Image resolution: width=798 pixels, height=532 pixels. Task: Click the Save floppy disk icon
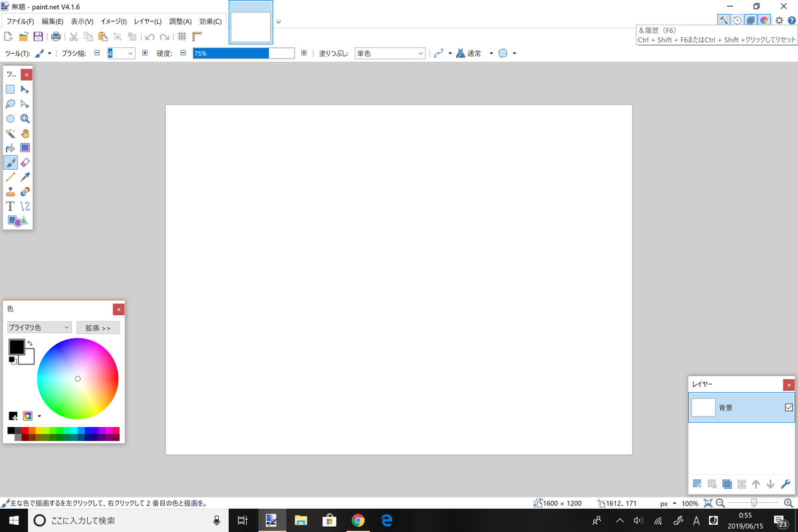click(38, 37)
